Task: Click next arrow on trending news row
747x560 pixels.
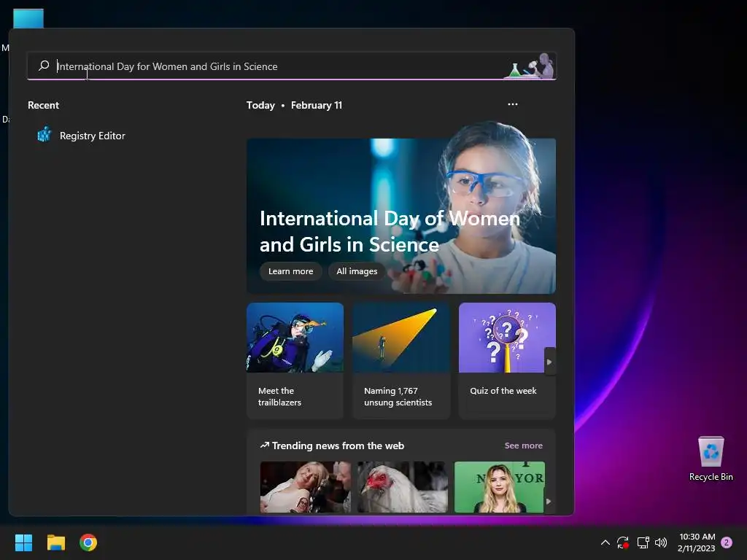Action: click(x=549, y=501)
